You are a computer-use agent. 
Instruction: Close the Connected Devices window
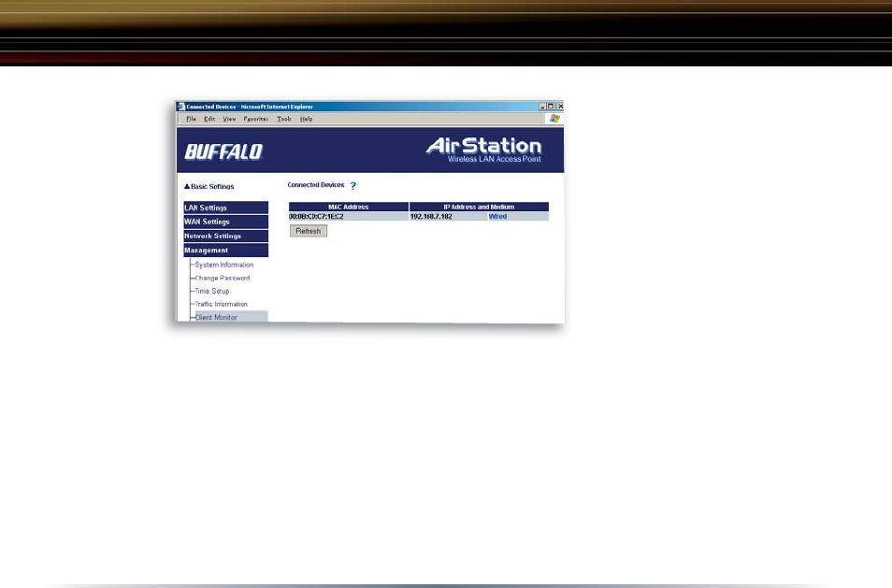point(560,107)
